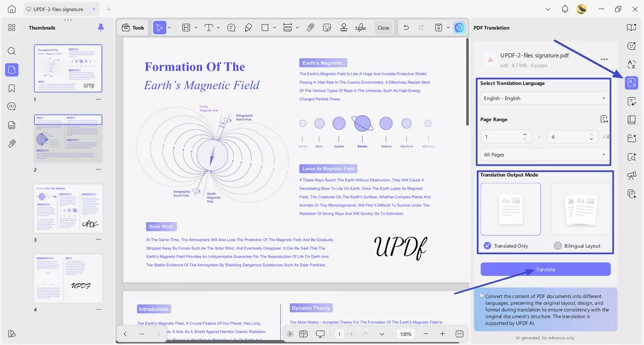Click the measure tool icon
The width and height of the screenshot is (644, 345).
click(287, 28)
